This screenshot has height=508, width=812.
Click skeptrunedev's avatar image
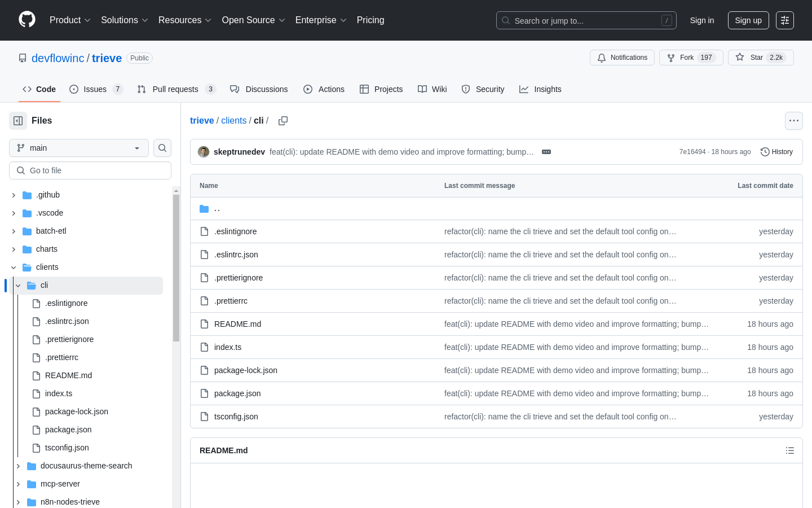pos(204,152)
